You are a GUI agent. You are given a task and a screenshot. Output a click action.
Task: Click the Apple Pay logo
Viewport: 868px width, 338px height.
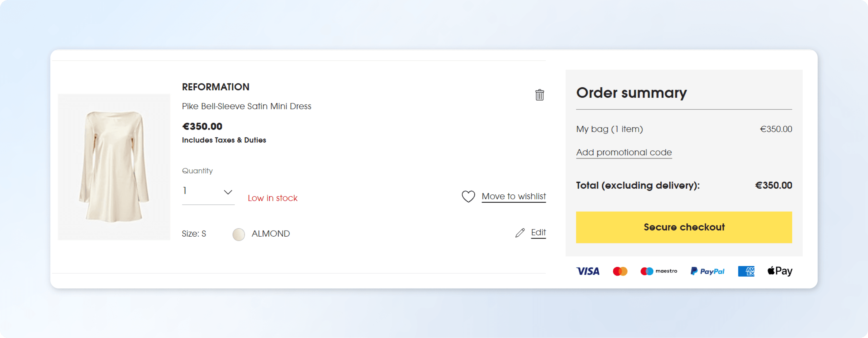[x=780, y=271]
